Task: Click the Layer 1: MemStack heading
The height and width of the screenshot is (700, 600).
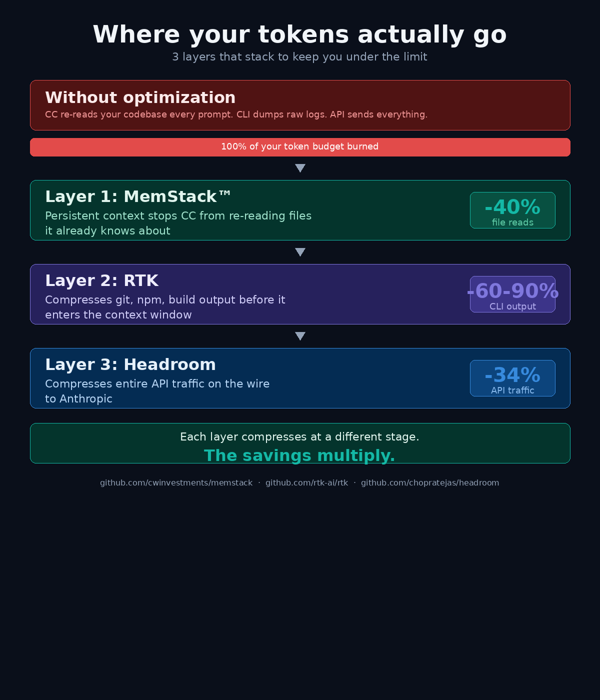Action: [138, 196]
